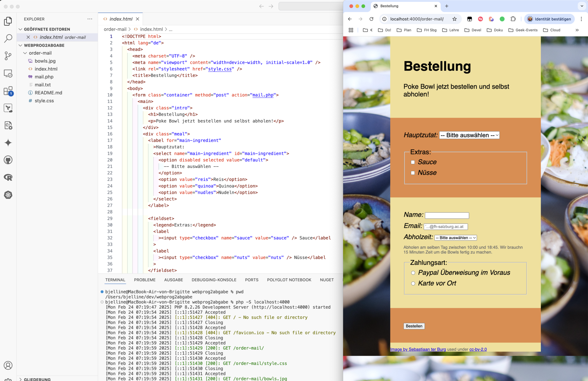Screen dimensions: 588x381
Task: Open the cc-by-2.0 license link
Action: pyautogui.click(x=478, y=349)
